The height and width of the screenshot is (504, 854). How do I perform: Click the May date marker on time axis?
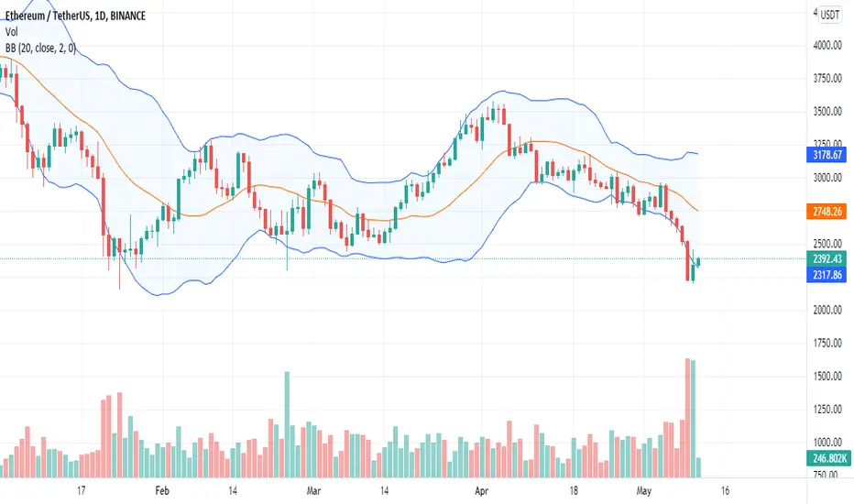pyautogui.click(x=644, y=491)
